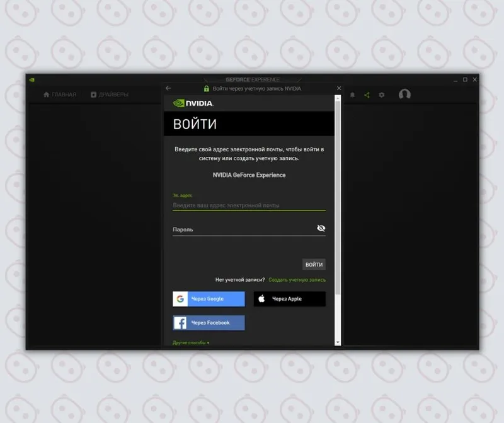
Task: Click the back arrow in the login dialog
Action: tap(168, 88)
